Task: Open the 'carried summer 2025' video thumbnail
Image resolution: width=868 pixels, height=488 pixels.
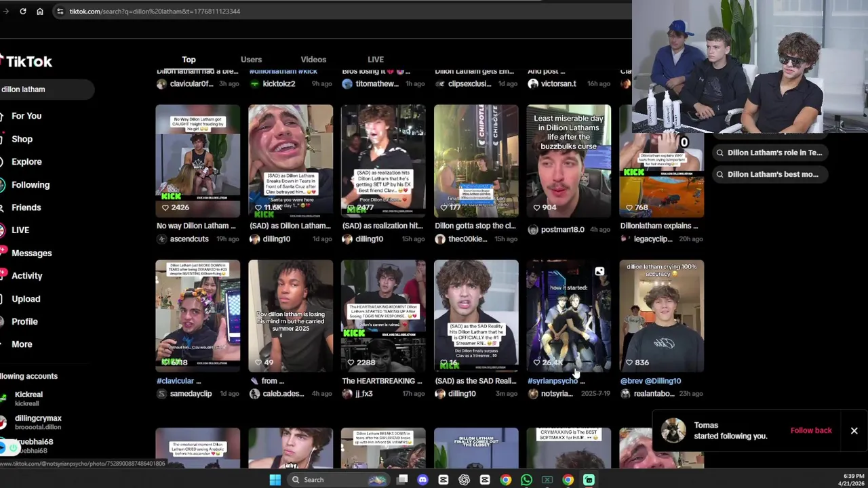Action: pyautogui.click(x=290, y=317)
